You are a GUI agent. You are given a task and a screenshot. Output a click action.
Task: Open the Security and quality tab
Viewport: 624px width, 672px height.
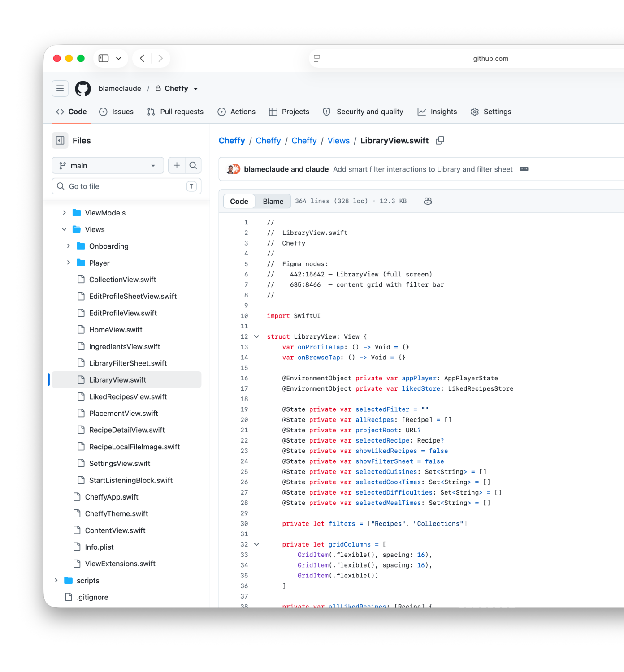pyautogui.click(x=363, y=112)
